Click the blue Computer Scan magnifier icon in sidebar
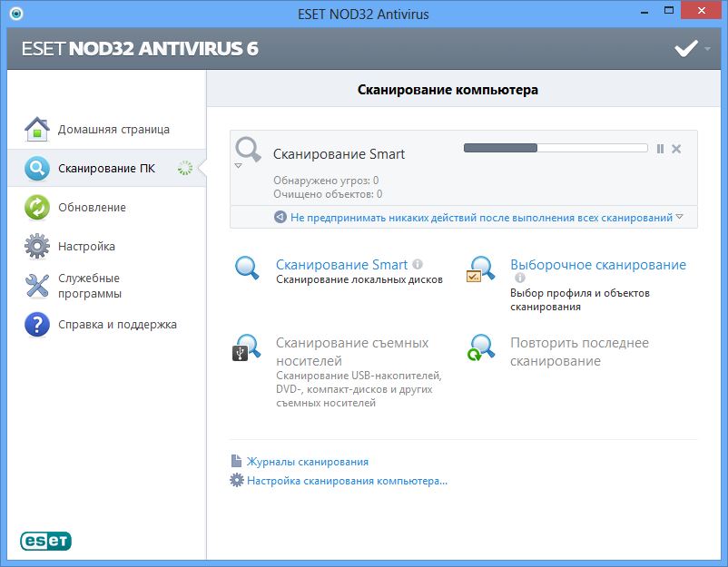 tap(36, 168)
